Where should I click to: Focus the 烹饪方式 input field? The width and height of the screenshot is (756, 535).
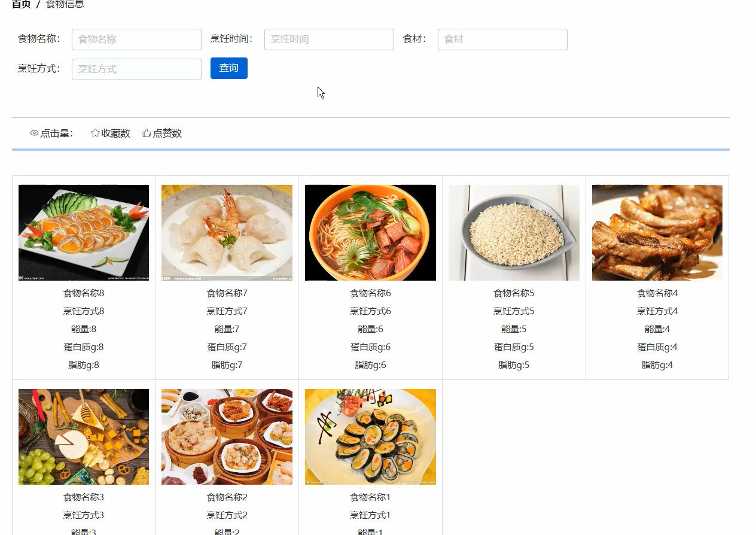[x=136, y=69]
